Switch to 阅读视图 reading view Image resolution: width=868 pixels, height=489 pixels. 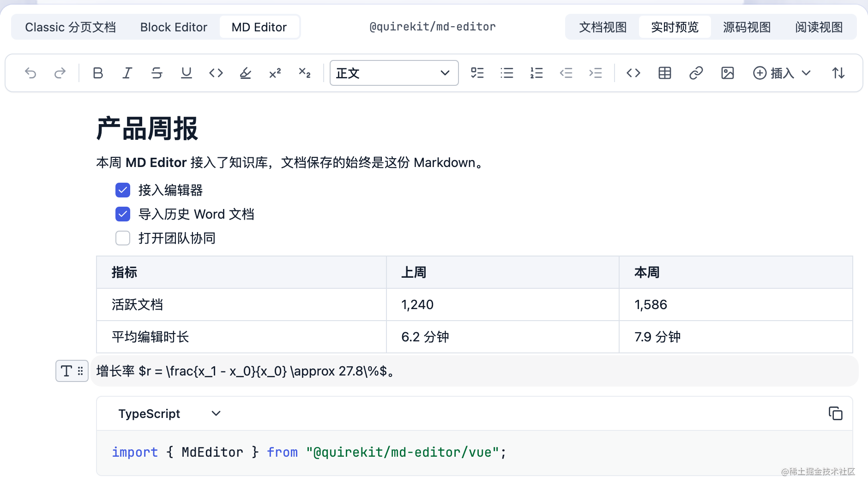pyautogui.click(x=819, y=27)
